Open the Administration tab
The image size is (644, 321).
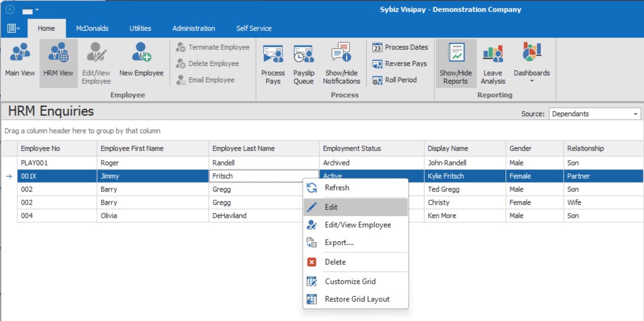point(193,28)
